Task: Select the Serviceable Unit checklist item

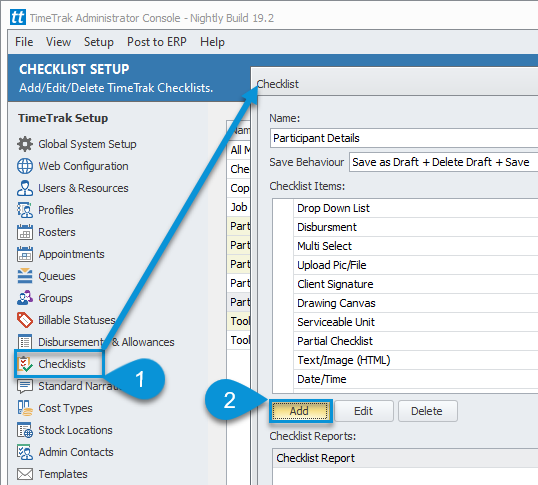Action: [416, 322]
